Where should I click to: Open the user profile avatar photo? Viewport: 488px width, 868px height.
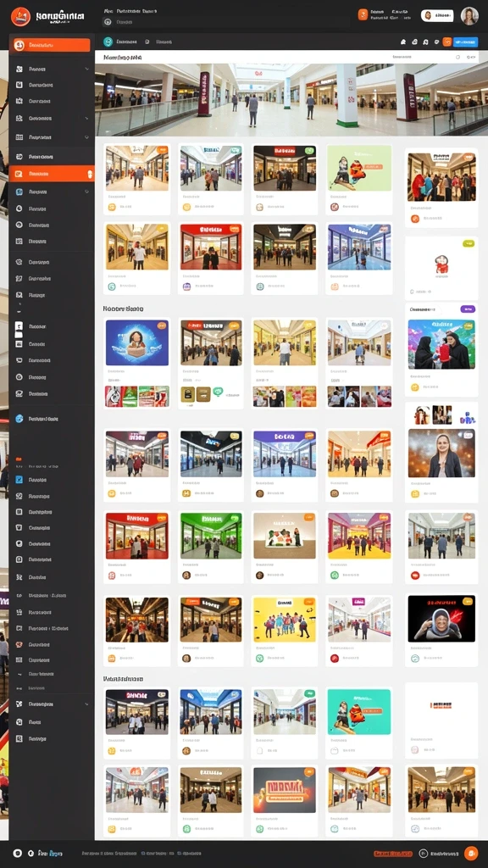click(x=469, y=16)
